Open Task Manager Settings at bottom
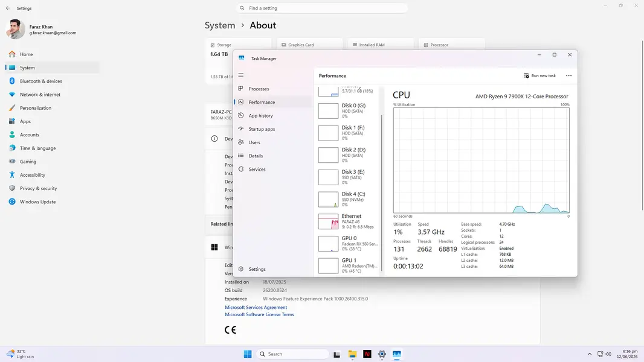Viewport: 644px width, 362px height. (273, 269)
